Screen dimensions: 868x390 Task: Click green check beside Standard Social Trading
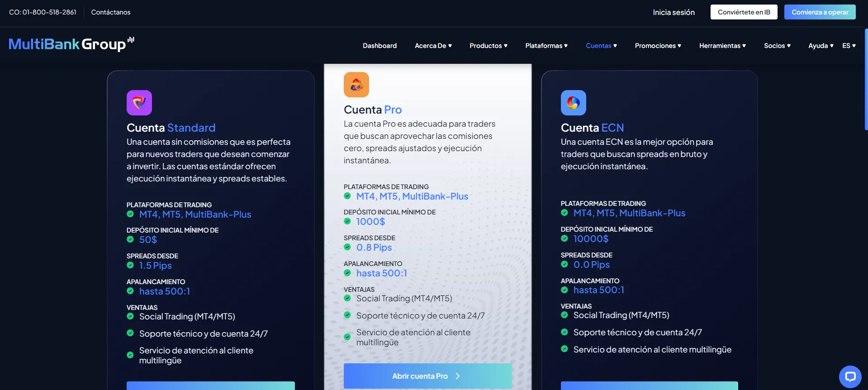tap(130, 316)
